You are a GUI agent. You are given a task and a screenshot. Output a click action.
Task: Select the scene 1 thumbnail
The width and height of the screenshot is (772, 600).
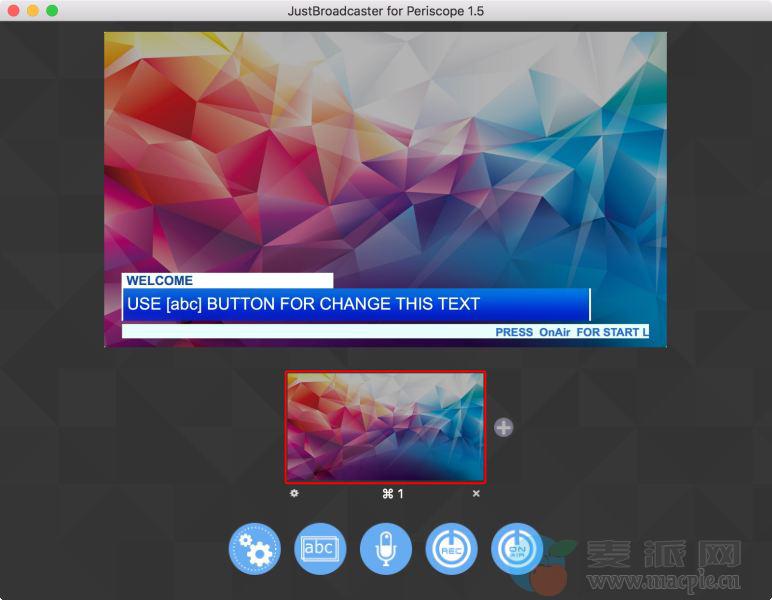pyautogui.click(x=385, y=427)
